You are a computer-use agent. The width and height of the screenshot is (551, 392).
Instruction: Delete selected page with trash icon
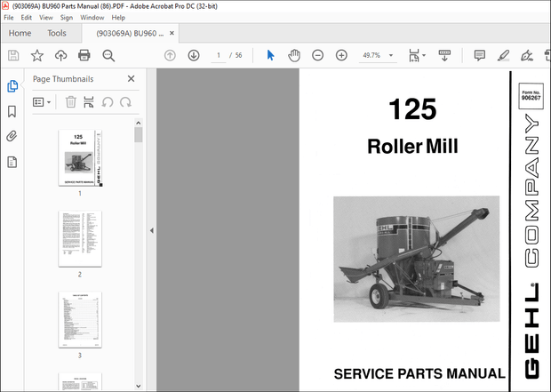click(x=70, y=102)
